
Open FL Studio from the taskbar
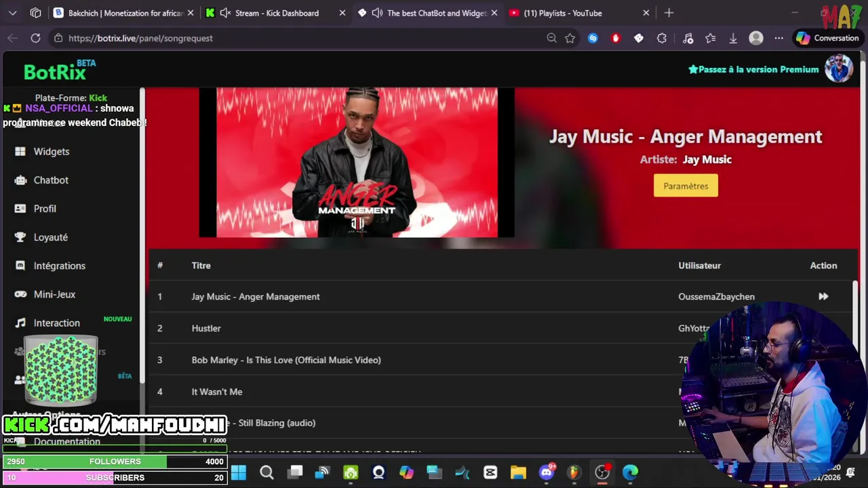point(574,472)
